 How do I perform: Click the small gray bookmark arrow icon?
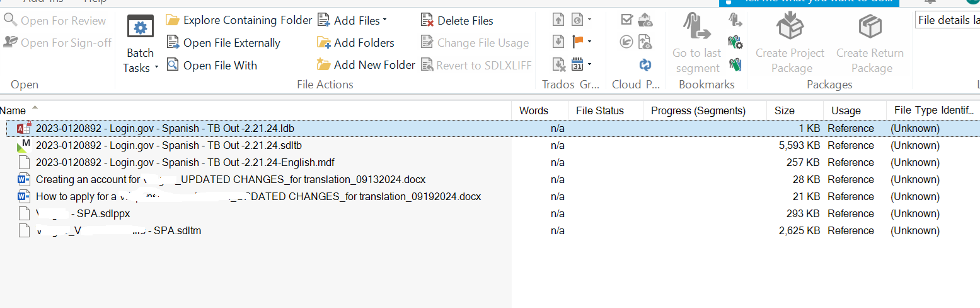pyautogui.click(x=735, y=20)
